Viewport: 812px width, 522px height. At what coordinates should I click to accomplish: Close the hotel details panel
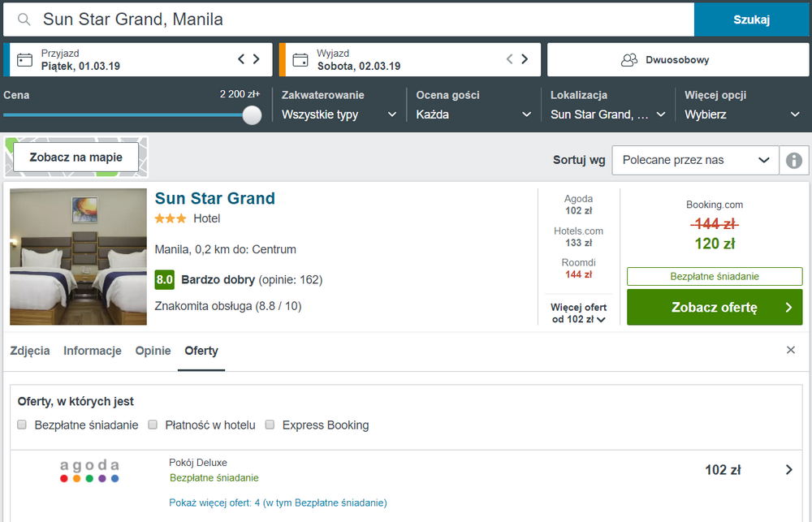pyautogui.click(x=791, y=350)
